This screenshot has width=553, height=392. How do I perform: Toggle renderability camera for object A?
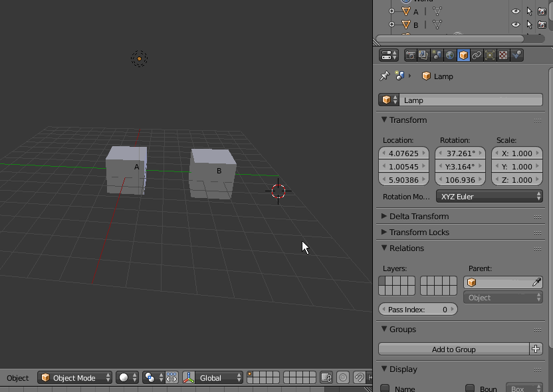click(x=542, y=12)
